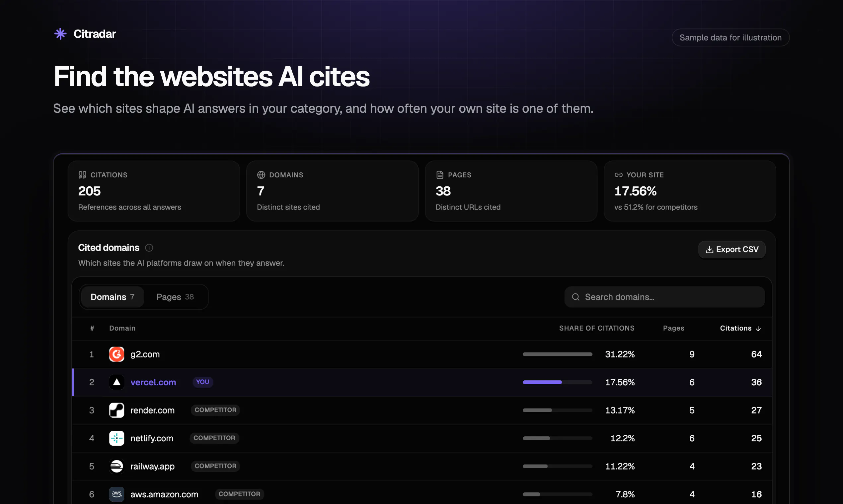Click the vercel.com purple share bar
This screenshot has height=504, width=843.
[x=542, y=382]
